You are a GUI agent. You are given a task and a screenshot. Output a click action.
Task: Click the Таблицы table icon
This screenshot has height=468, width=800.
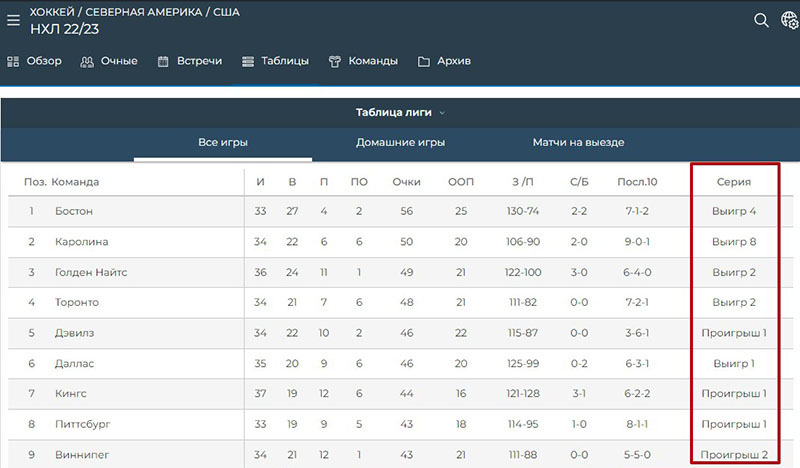[x=248, y=61]
